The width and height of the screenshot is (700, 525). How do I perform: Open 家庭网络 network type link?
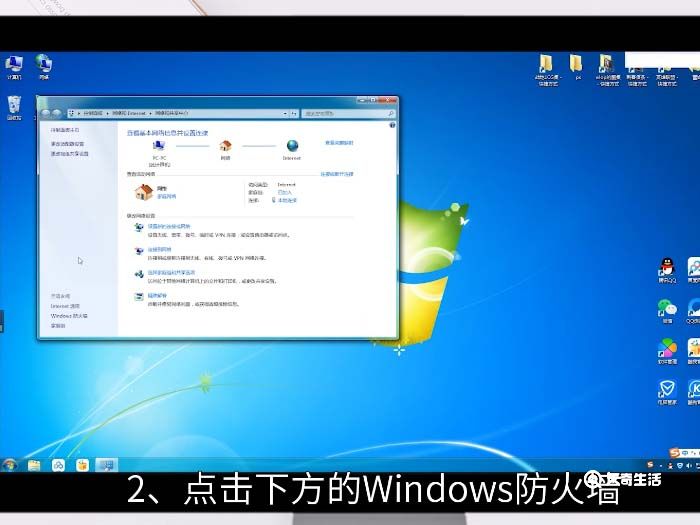pyautogui.click(x=167, y=196)
